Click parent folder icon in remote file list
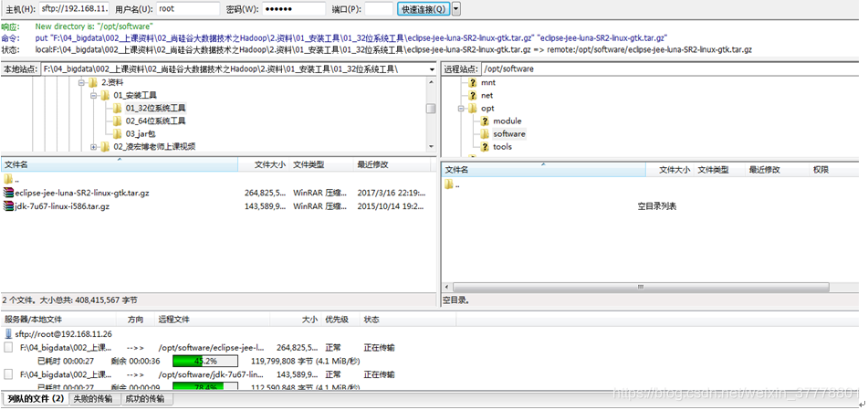 [x=449, y=184]
